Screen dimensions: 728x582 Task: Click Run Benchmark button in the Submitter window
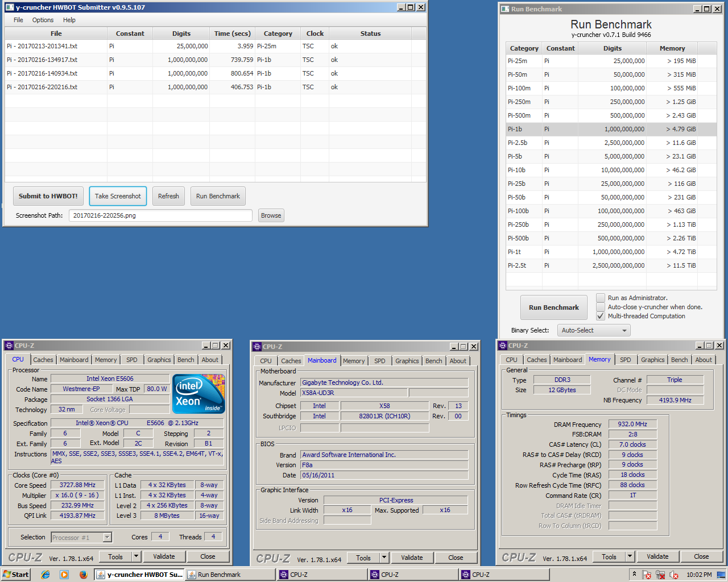218,196
